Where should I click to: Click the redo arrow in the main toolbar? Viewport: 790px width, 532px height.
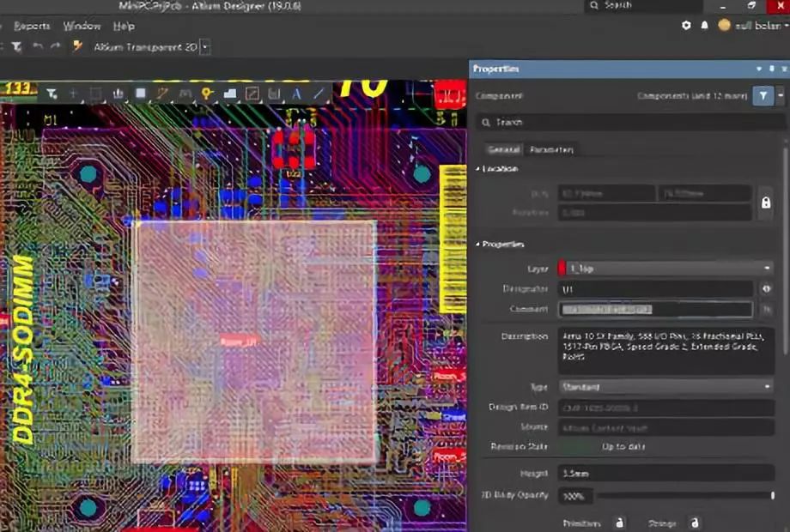[x=56, y=46]
